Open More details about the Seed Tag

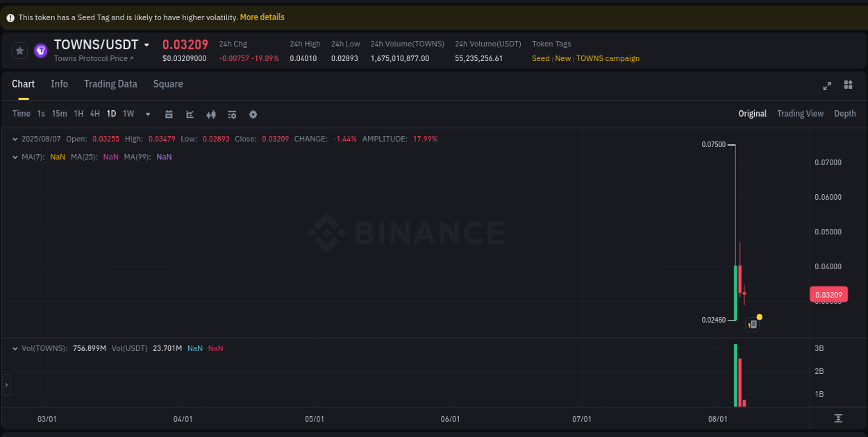(x=262, y=17)
